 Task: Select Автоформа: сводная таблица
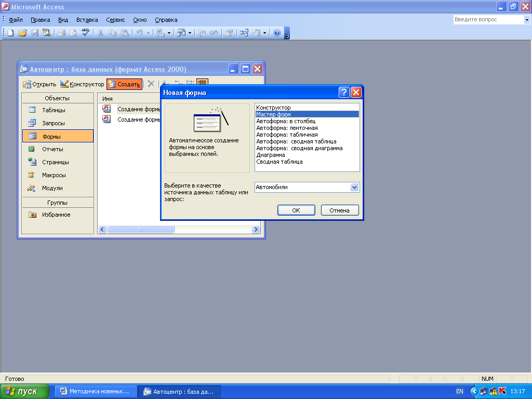[307, 141]
